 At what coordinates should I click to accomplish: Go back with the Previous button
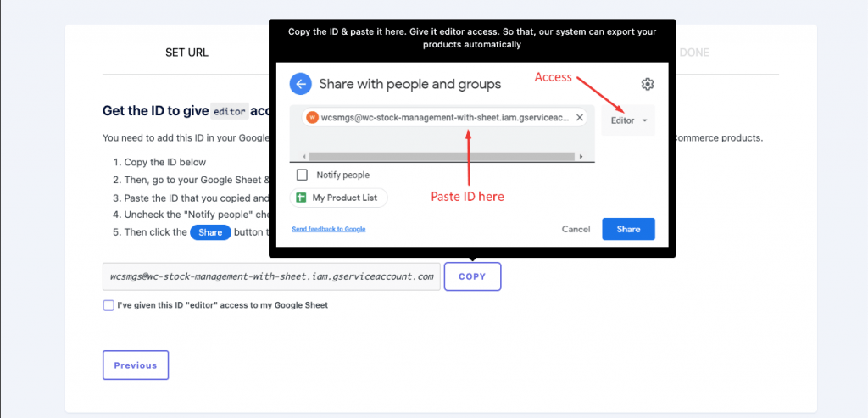click(136, 365)
